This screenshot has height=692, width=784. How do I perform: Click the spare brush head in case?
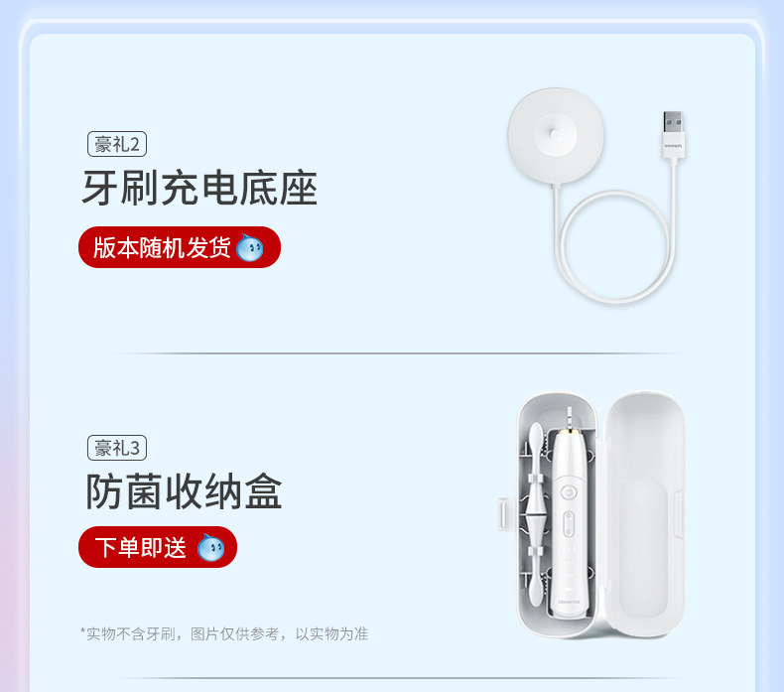536,515
